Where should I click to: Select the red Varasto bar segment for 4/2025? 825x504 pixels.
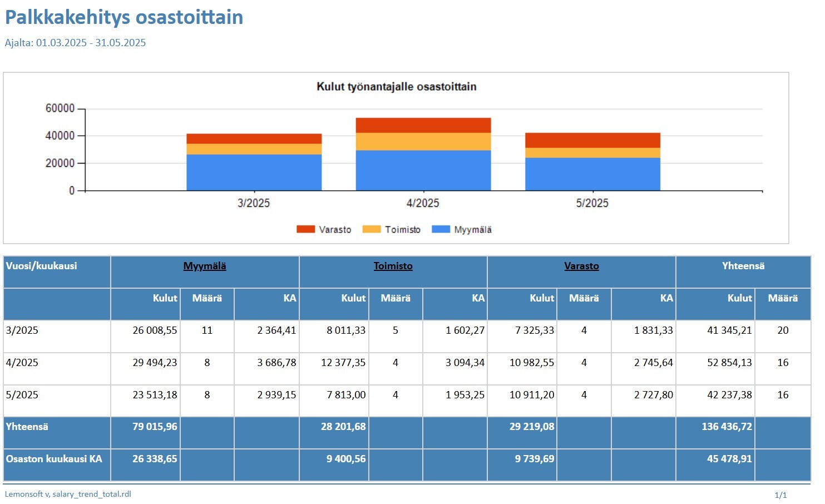point(423,125)
